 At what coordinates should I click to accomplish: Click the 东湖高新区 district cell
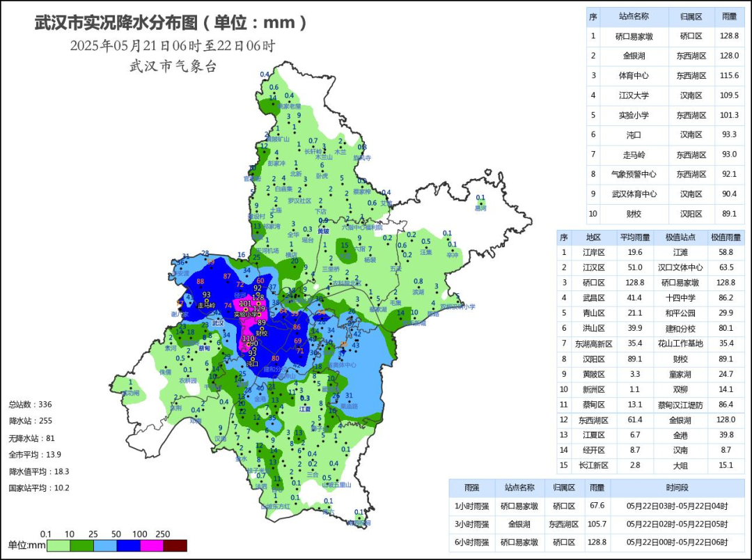point(593,343)
